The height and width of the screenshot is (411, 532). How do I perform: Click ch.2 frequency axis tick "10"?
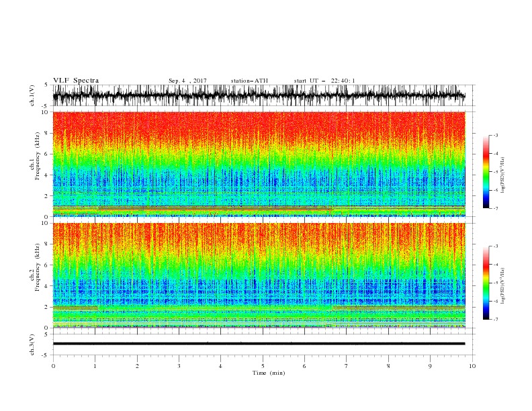46,223
